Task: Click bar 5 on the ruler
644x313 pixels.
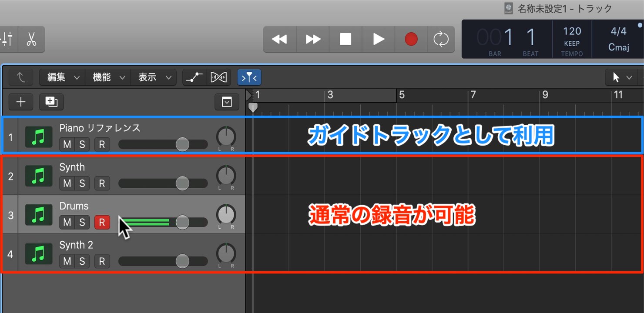Action: click(x=402, y=95)
